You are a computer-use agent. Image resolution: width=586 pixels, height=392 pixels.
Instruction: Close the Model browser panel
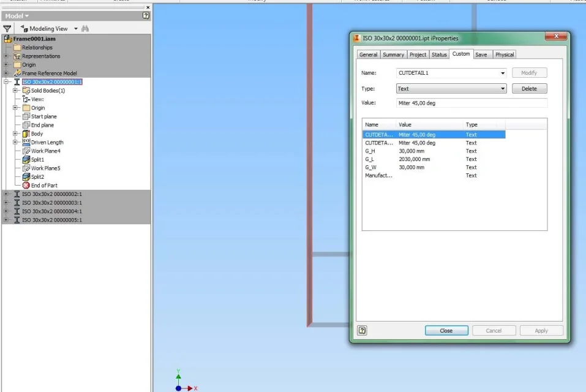coord(148,7)
